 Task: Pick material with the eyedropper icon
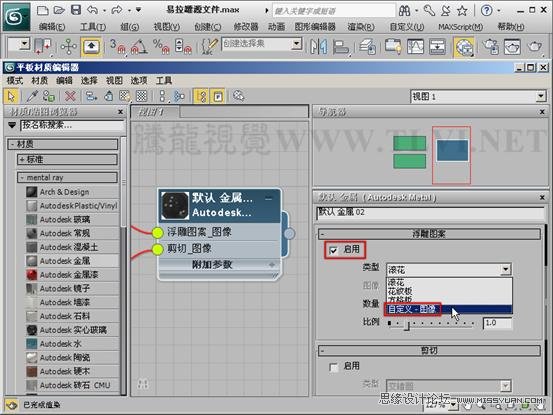coord(32,96)
